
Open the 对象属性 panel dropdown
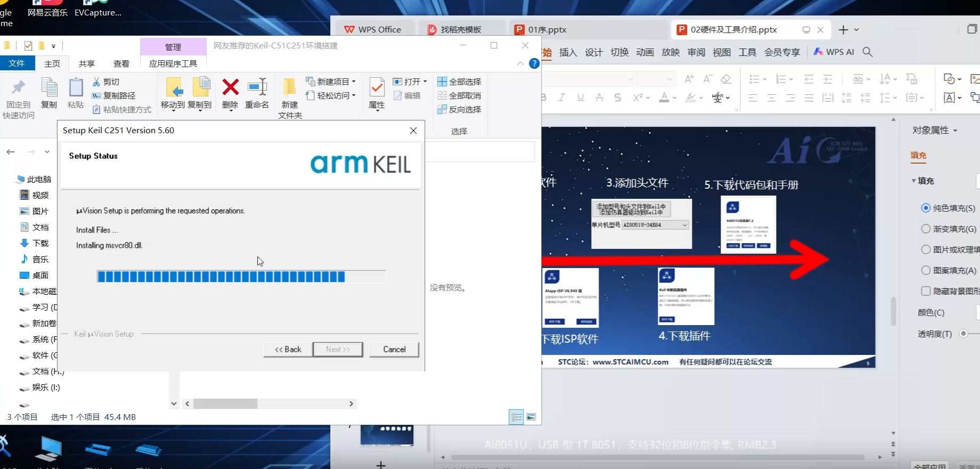[x=955, y=130]
